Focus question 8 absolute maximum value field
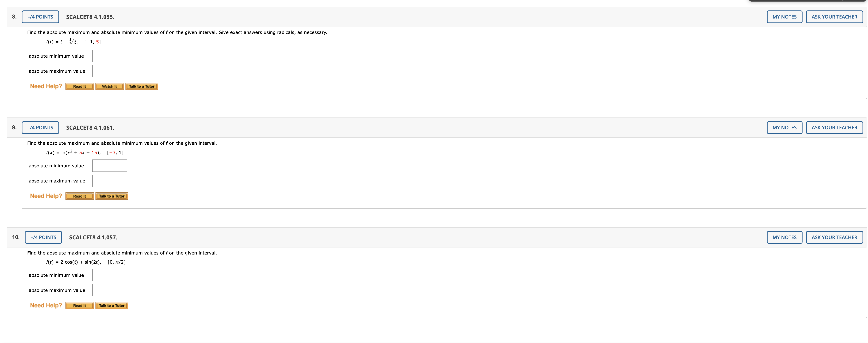 (110, 71)
